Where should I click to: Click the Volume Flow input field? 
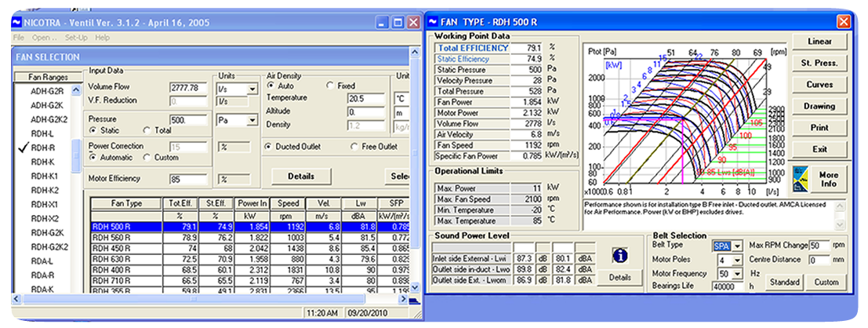pos(189,89)
